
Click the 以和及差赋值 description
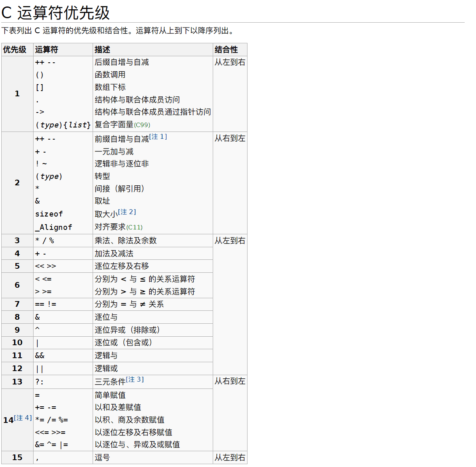coord(118,408)
